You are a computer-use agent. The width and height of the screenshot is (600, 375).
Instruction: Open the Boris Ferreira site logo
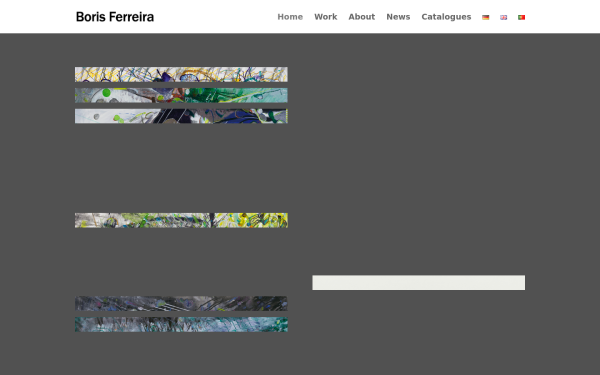click(115, 17)
